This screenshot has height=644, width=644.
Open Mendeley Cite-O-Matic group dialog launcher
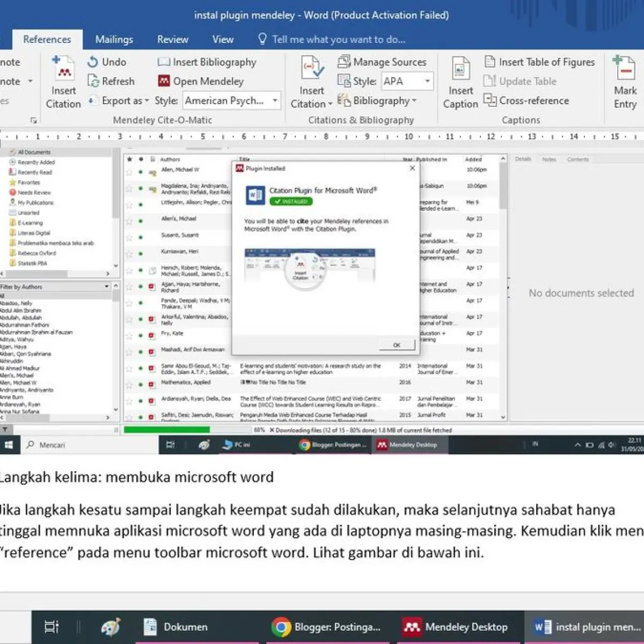[x=33, y=121]
